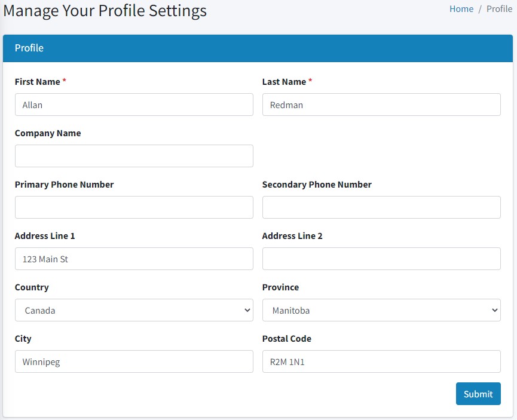Open the Country dropdown showing Canada
This screenshot has height=420, width=517.
point(134,310)
